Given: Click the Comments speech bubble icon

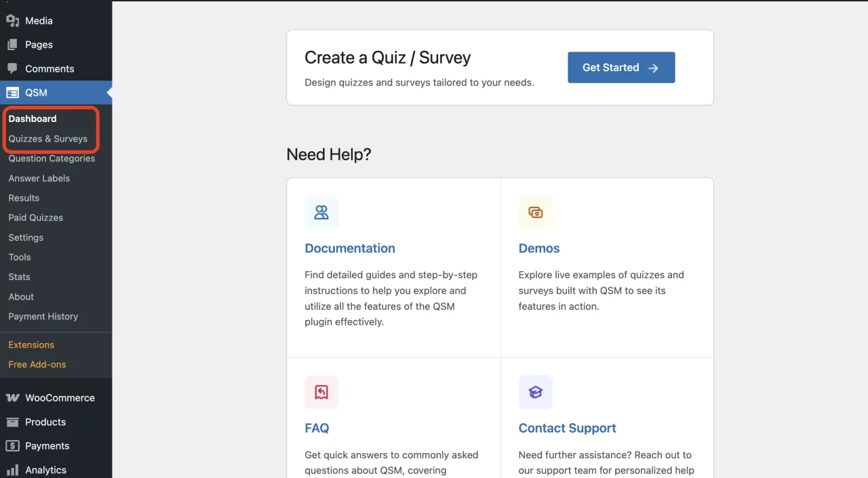Looking at the screenshot, I should coord(12,68).
